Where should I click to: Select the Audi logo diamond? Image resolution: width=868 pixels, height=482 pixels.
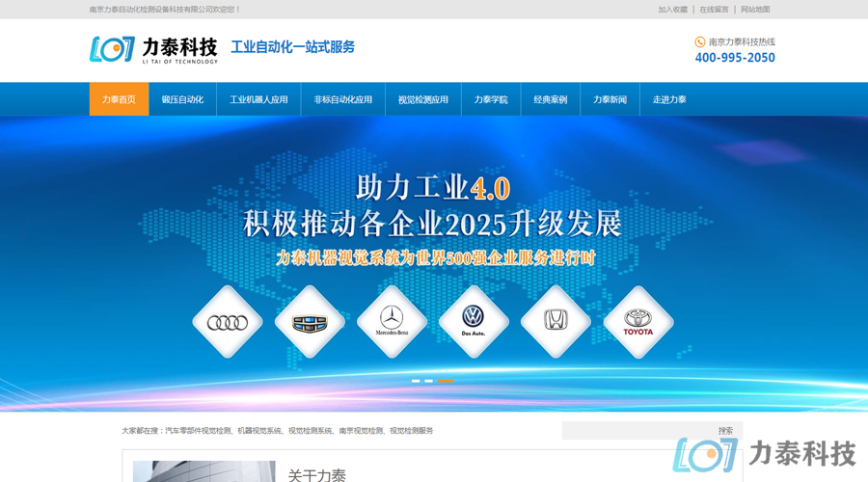(x=228, y=322)
